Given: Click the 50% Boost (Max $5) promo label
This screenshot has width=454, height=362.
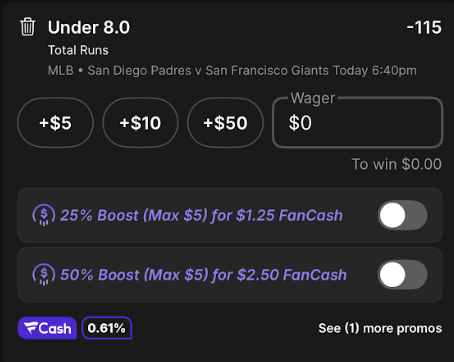Looking at the screenshot, I should (x=203, y=275).
